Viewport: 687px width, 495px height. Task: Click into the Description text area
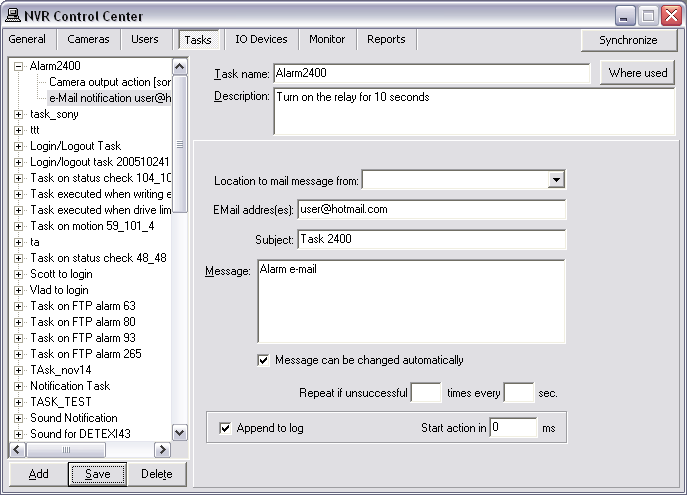pos(474,111)
